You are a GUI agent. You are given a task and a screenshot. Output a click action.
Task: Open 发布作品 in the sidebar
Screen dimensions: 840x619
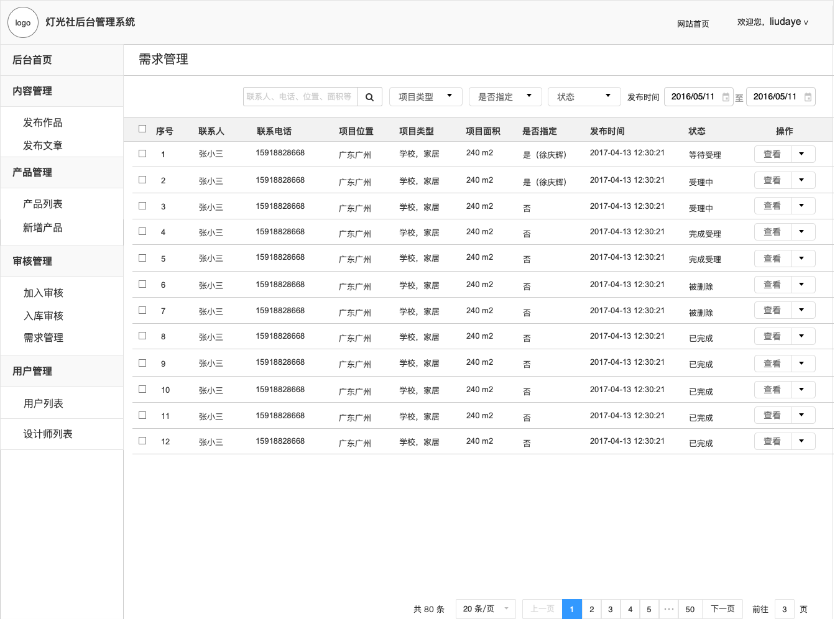(43, 122)
